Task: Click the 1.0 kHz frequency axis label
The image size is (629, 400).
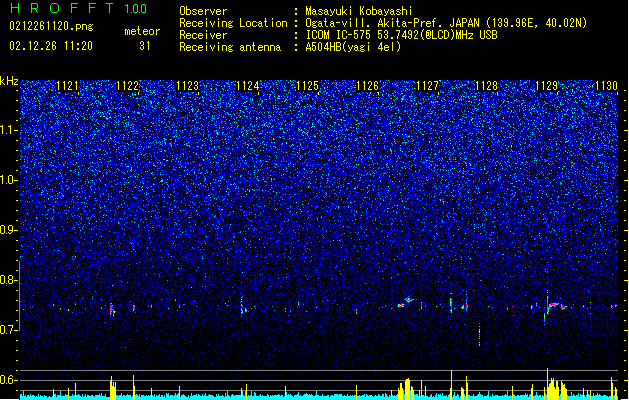Action: click(9, 180)
